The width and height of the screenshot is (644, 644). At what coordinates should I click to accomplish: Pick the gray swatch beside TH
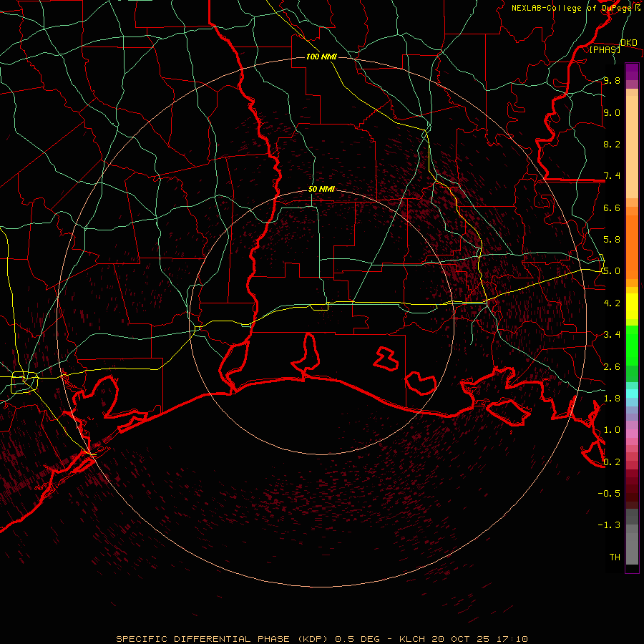tap(632, 549)
